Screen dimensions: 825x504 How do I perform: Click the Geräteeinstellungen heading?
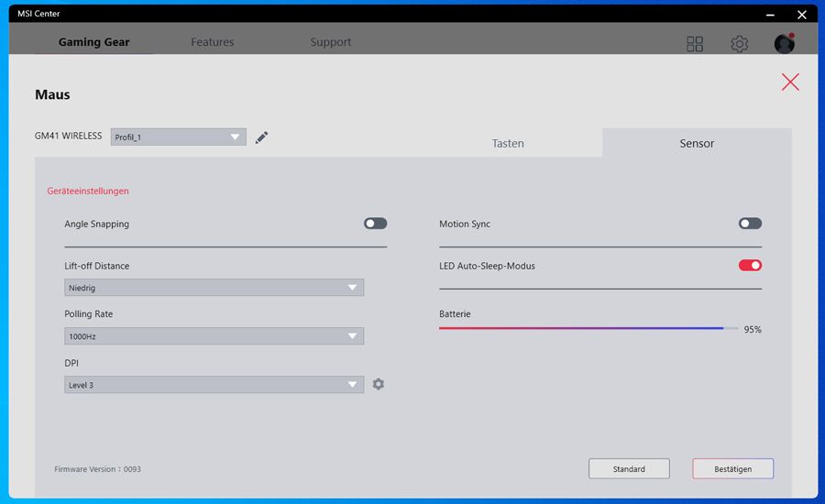pyautogui.click(x=88, y=191)
